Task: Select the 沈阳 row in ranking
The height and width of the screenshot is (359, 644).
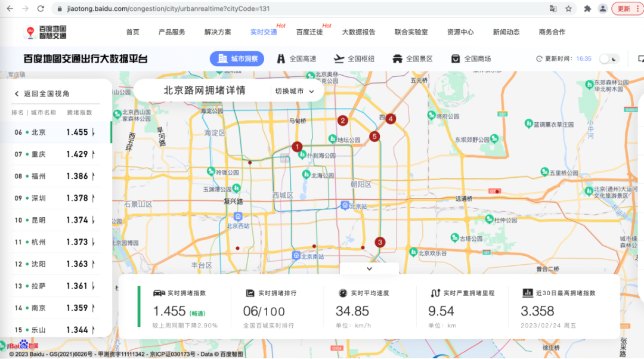Action: pos(55,264)
